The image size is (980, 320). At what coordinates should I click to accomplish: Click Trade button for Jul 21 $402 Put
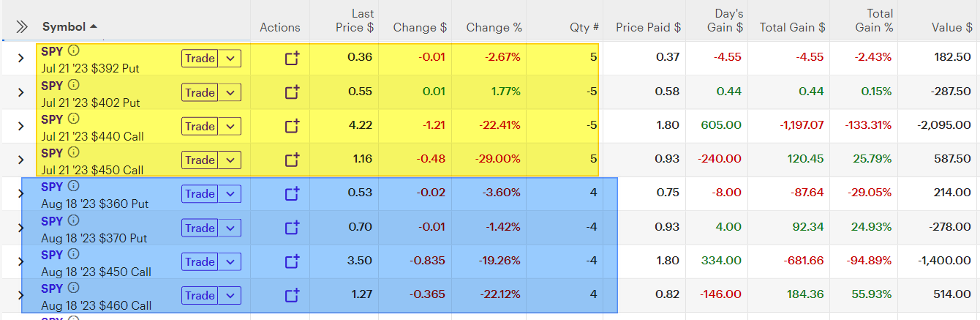200,92
